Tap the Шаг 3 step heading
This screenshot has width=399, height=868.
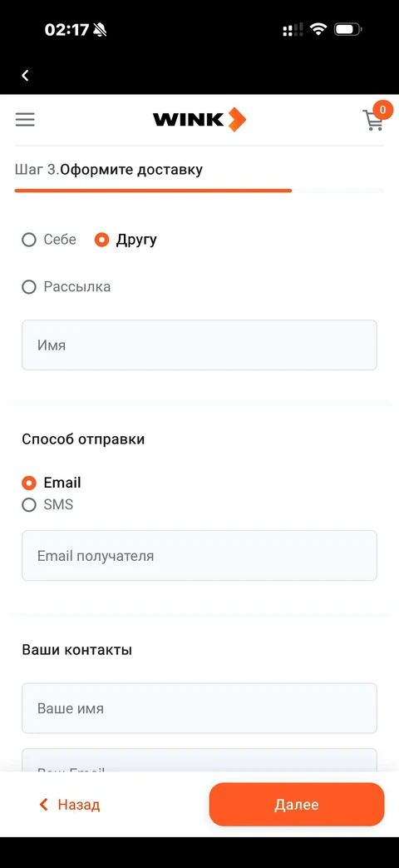(x=108, y=170)
